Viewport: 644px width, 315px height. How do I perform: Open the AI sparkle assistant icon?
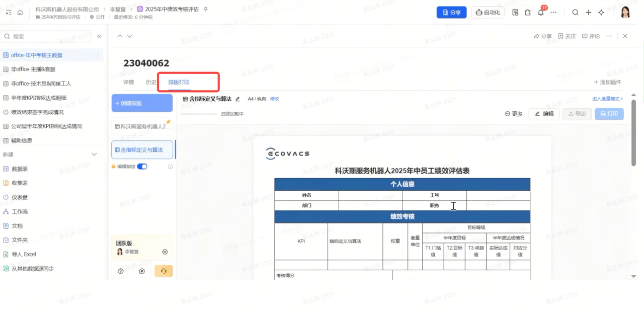(x=601, y=13)
